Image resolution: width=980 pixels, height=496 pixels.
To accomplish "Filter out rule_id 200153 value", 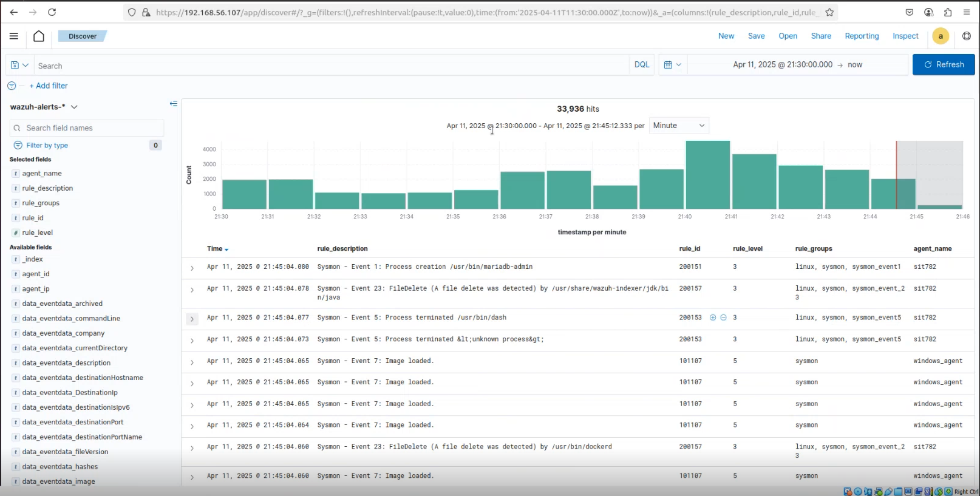I will (723, 318).
